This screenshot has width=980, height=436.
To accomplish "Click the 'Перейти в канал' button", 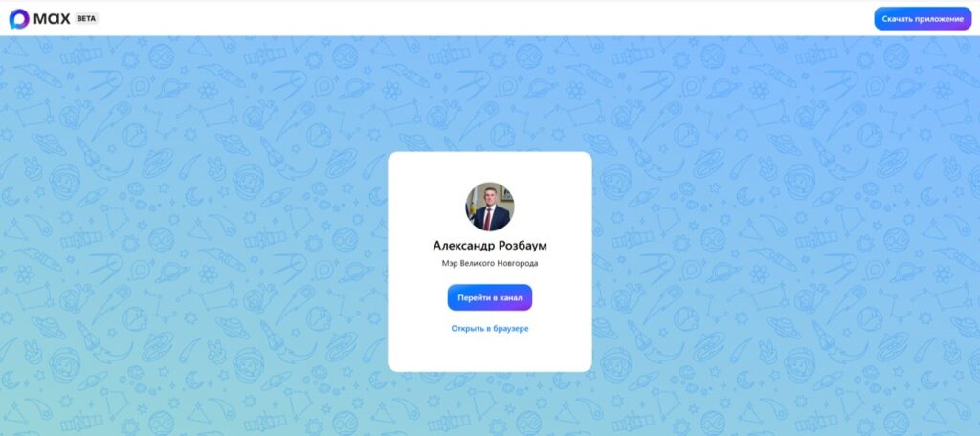I will pos(489,297).
